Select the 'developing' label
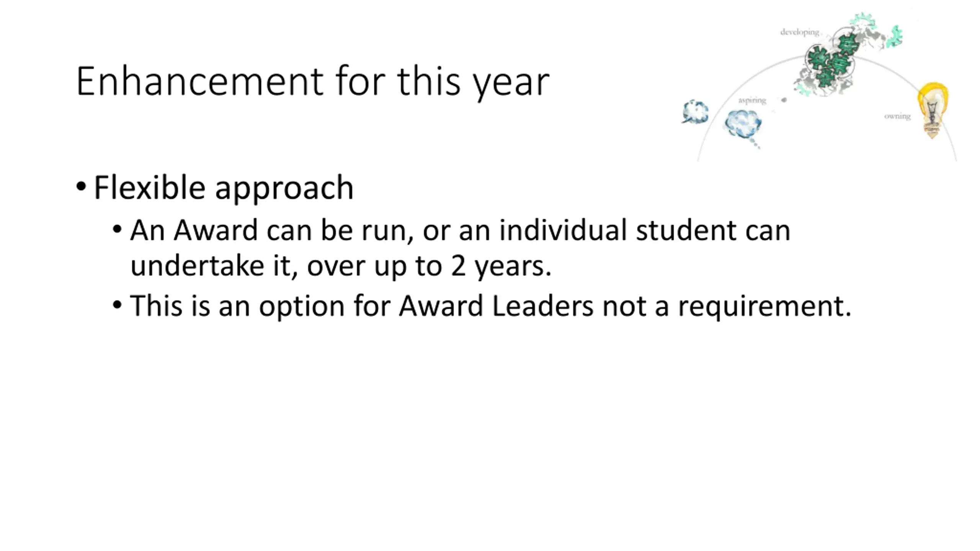This screenshot has width=980, height=551. (800, 32)
